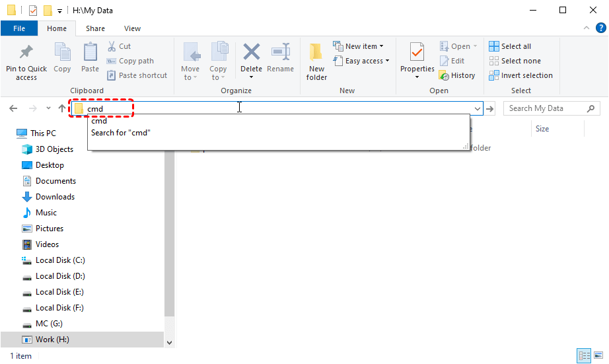Click the Up arrow navigation button
Image resolution: width=609 pixels, height=364 pixels.
coord(62,108)
